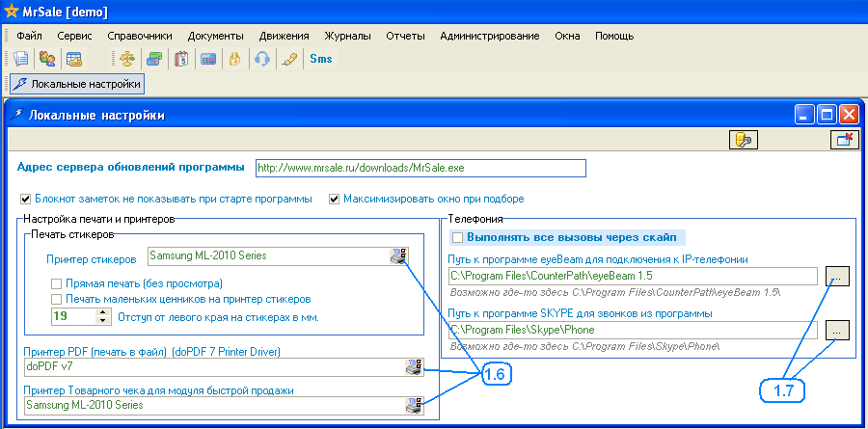
Task: Open the Документы menu
Action: point(215,36)
